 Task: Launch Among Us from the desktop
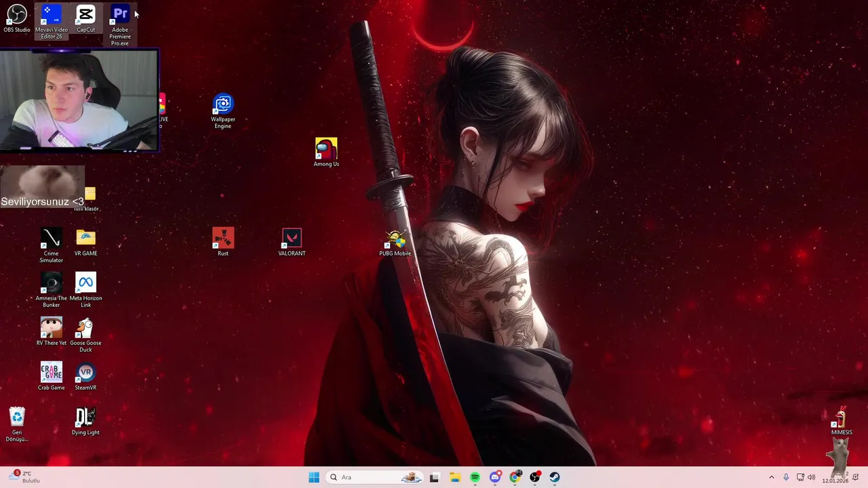pyautogui.click(x=326, y=153)
